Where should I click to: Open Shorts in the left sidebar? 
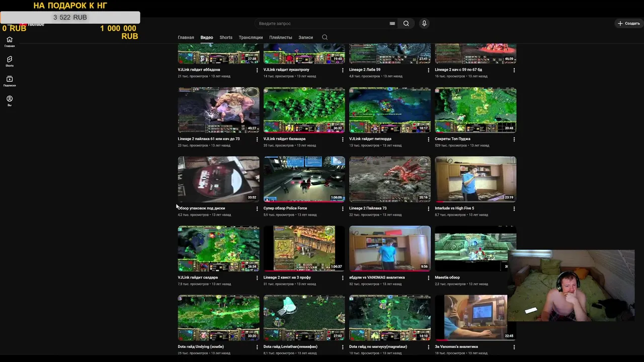point(9,61)
